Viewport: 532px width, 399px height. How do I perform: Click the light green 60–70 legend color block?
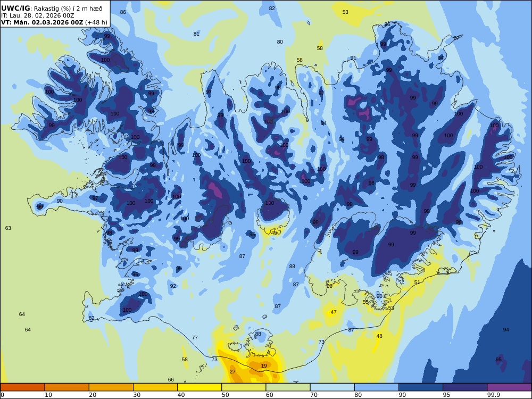288,387
